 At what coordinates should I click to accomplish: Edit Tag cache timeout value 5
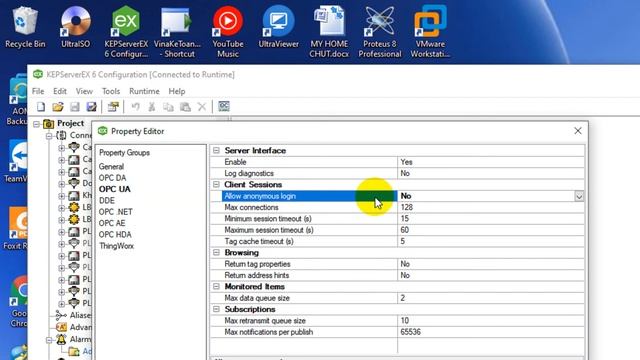click(x=491, y=241)
